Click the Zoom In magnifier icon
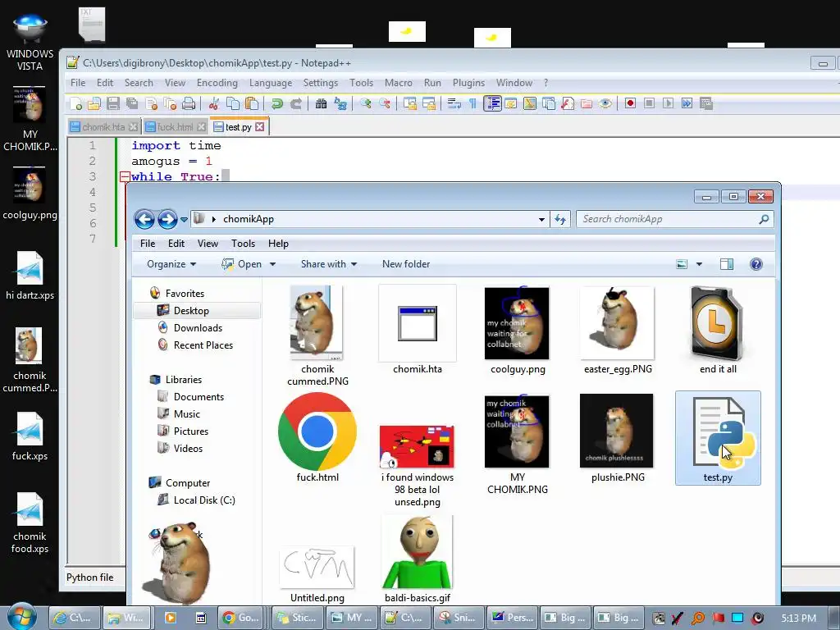 click(x=365, y=103)
